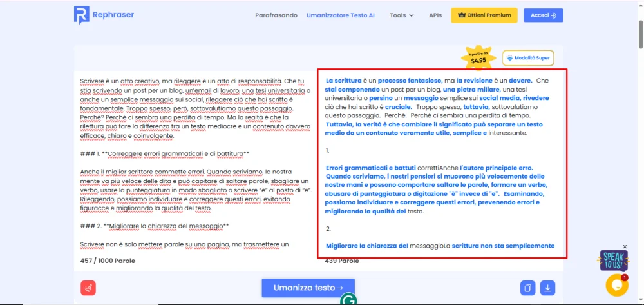Clear text with the red eraser icon
Image resolution: width=644 pixels, height=305 pixels.
point(88,288)
